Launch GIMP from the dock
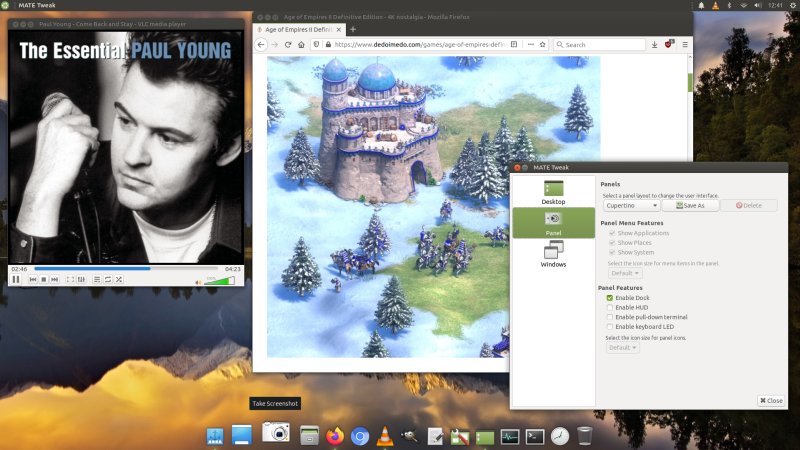The width and height of the screenshot is (800, 450). [x=409, y=436]
